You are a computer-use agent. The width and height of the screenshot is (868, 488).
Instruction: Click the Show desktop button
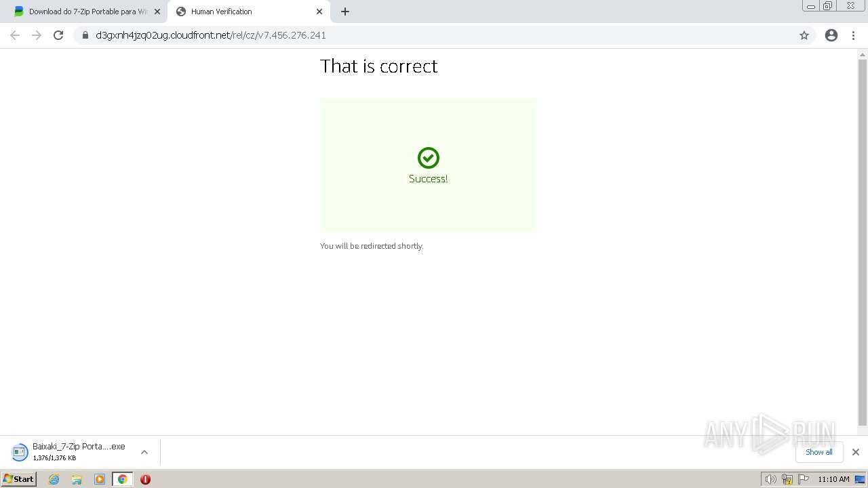coord(860,479)
